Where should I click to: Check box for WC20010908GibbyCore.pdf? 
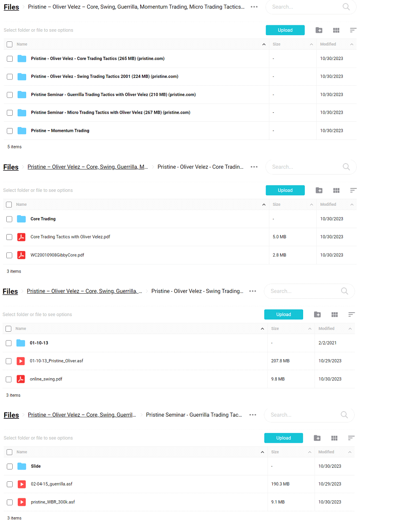coord(9,255)
